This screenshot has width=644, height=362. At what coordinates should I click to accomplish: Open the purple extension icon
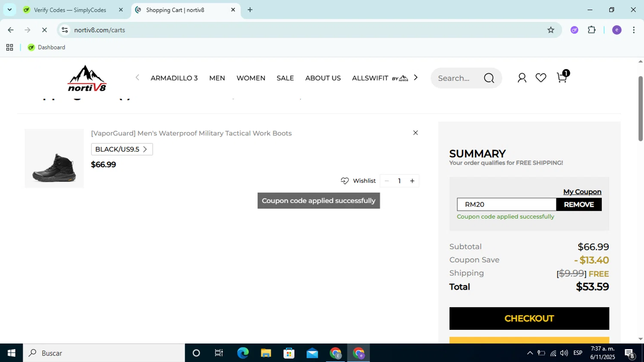coord(574,30)
